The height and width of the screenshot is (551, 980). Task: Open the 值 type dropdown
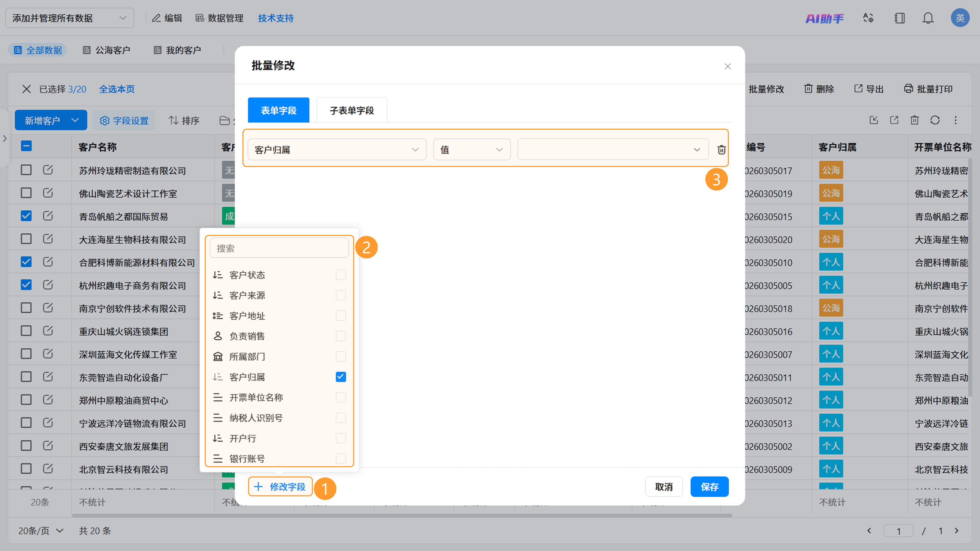(x=472, y=150)
